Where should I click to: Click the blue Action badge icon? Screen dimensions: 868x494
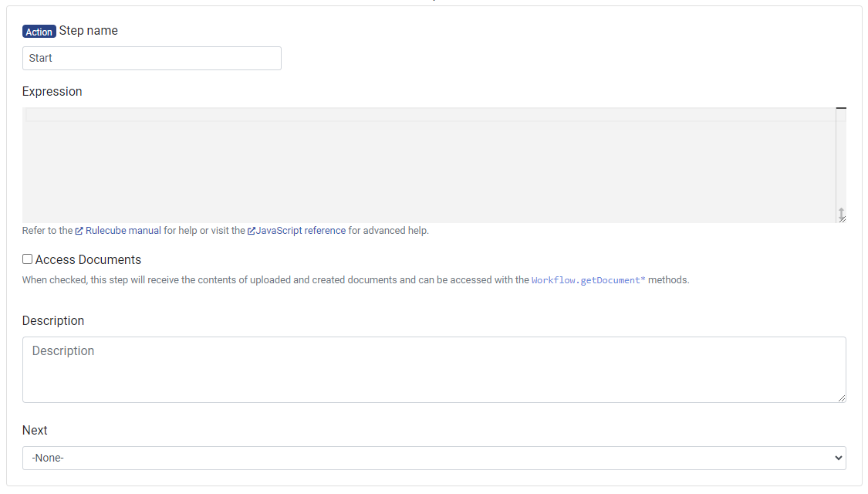(39, 32)
